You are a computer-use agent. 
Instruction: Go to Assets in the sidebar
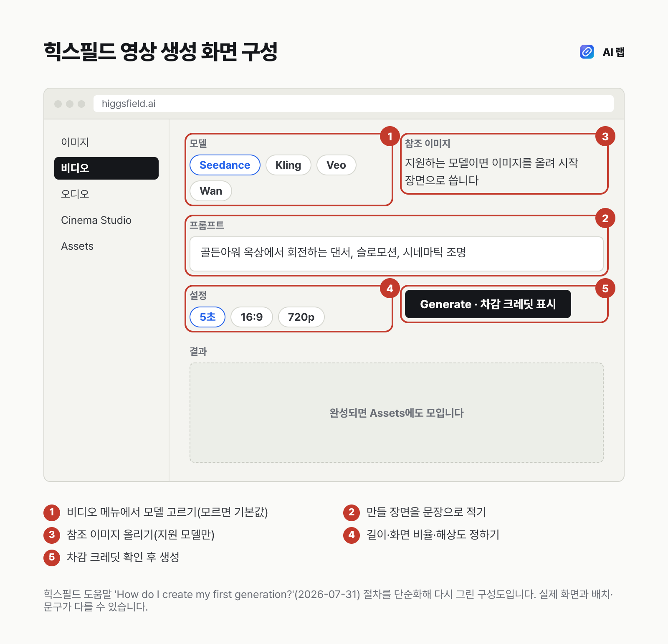click(x=106, y=246)
